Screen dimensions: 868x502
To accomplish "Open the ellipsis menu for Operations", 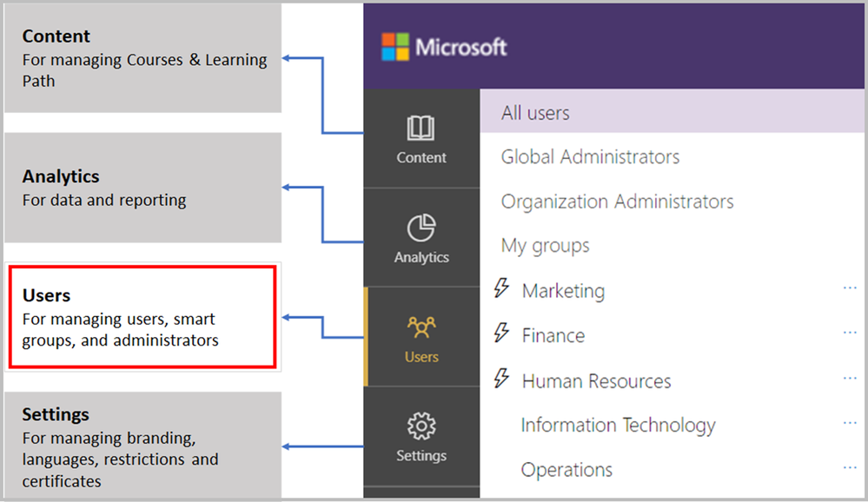I will coord(850,467).
